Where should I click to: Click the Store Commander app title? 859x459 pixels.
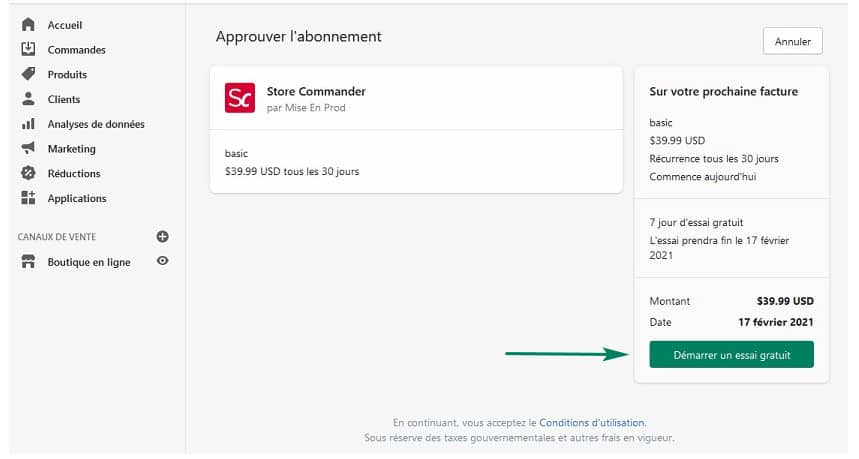(x=316, y=91)
